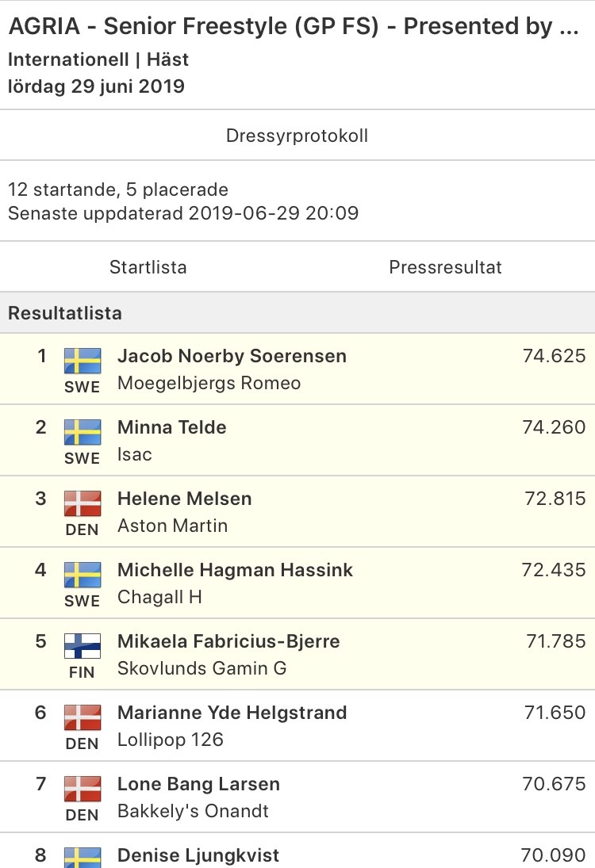Image resolution: width=595 pixels, height=868 pixels.
Task: Click Swedish flag beside Jacob Noerby Soerensen
Action: [83, 361]
